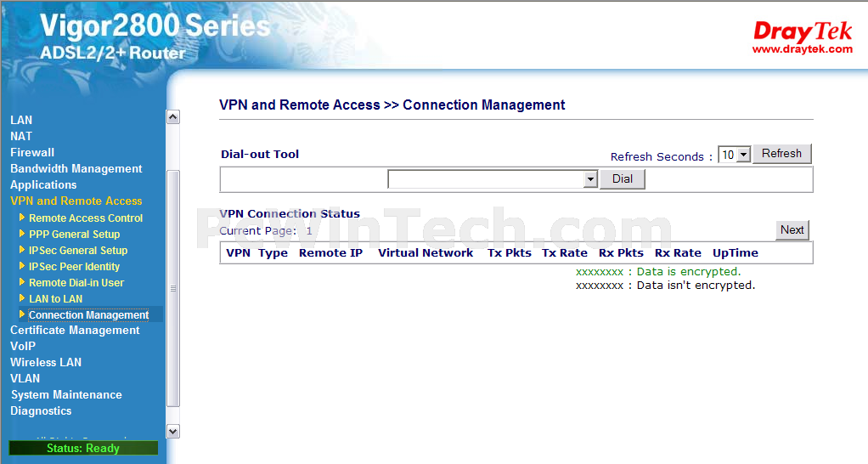Open PPP General Setup page
The width and height of the screenshot is (868, 464).
click(74, 235)
